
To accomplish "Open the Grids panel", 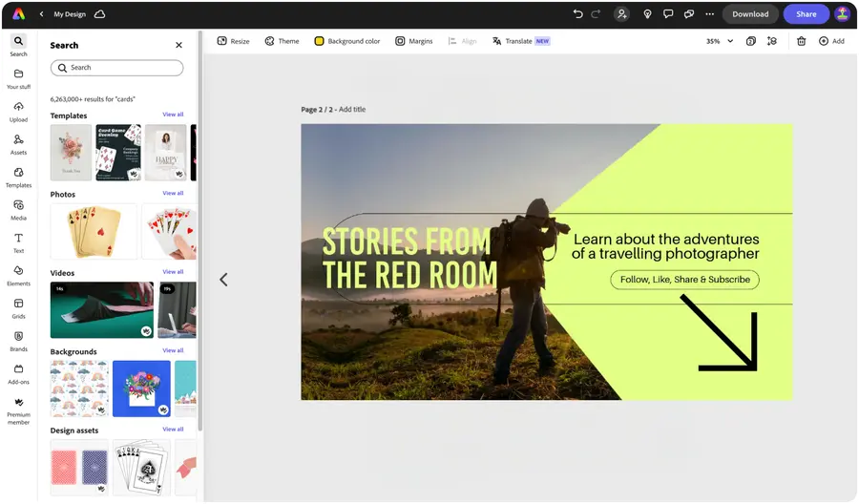I will coord(18,307).
